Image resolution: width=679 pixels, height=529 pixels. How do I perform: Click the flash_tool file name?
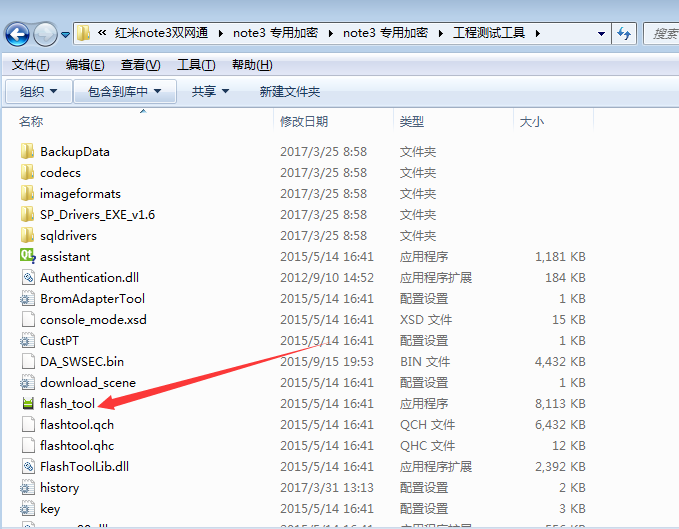[x=67, y=403]
